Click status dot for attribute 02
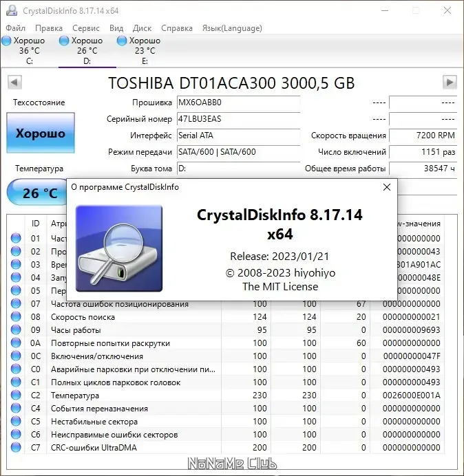 (x=16, y=251)
